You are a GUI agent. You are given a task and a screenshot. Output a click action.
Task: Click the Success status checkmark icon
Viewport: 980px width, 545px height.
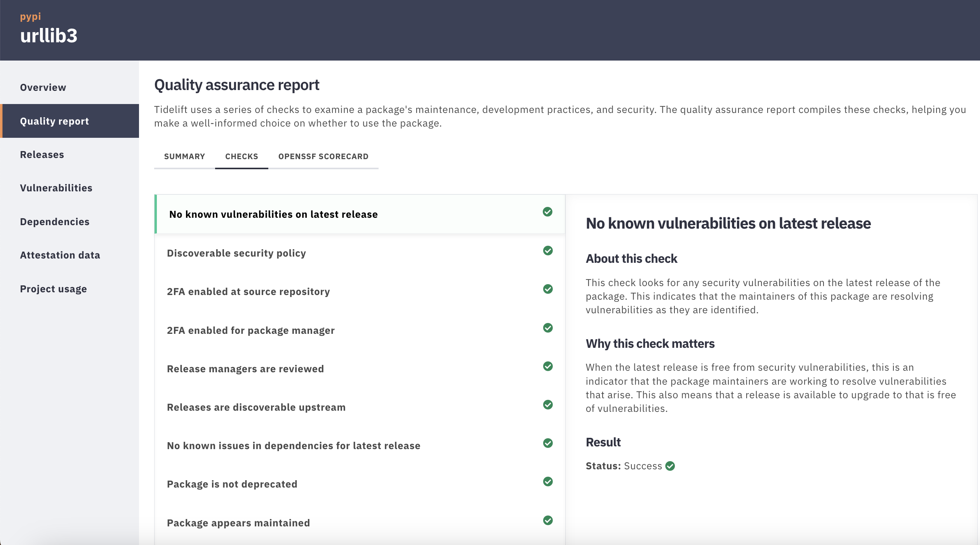click(x=670, y=466)
